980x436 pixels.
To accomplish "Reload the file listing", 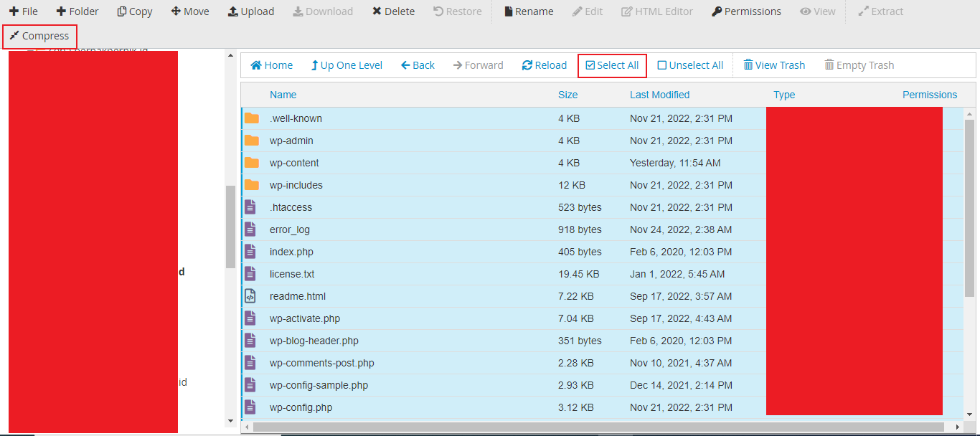I will [x=545, y=65].
